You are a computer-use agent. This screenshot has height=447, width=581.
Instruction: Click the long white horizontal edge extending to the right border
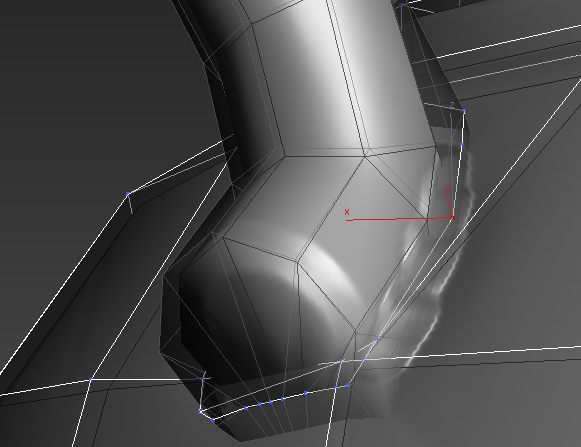(471, 353)
